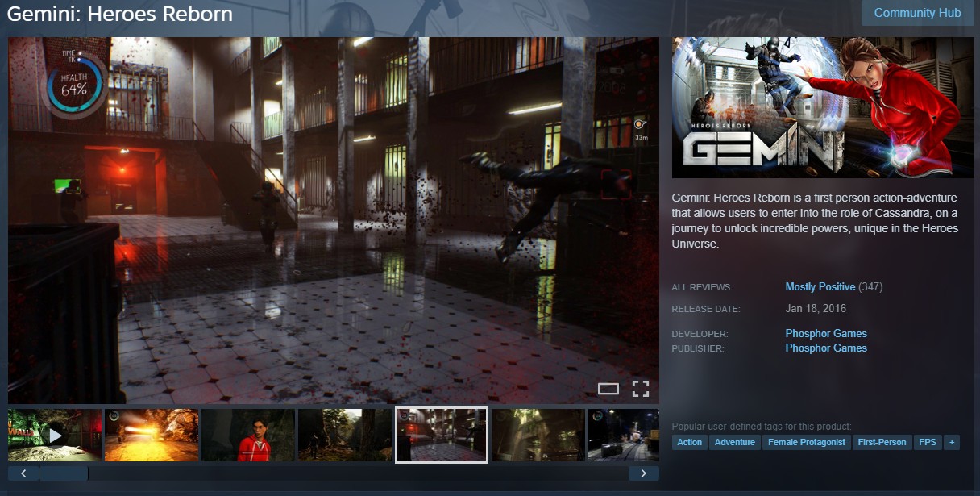Click the main prison screenshot
The image size is (980, 496).
point(334,220)
